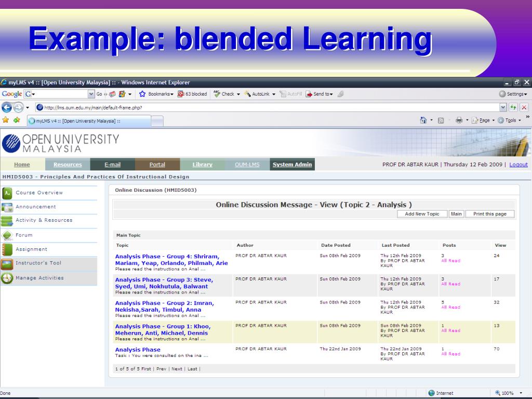Click the Course Overview sidebar icon
This screenshot has width=532, height=399.
point(7,193)
